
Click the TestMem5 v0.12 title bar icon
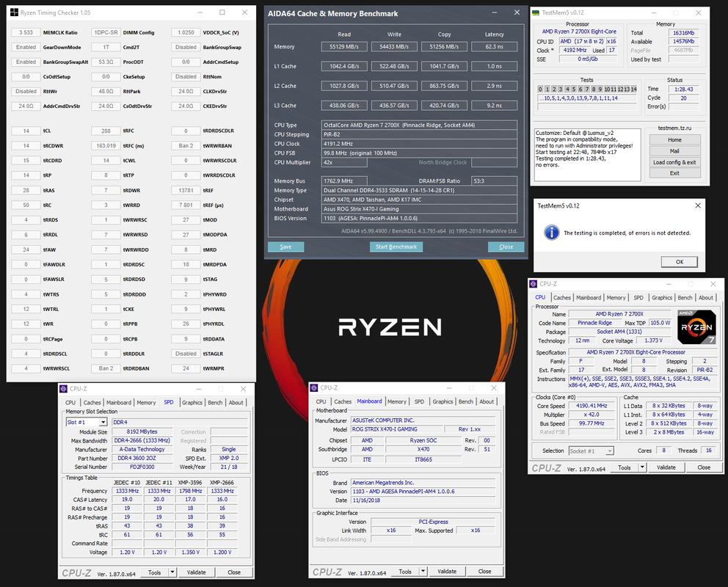536,12
